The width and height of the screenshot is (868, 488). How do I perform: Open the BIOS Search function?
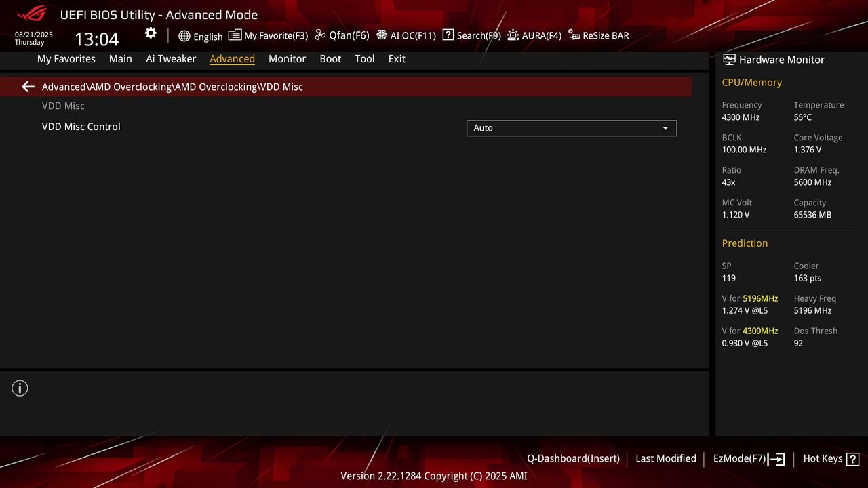tap(471, 35)
